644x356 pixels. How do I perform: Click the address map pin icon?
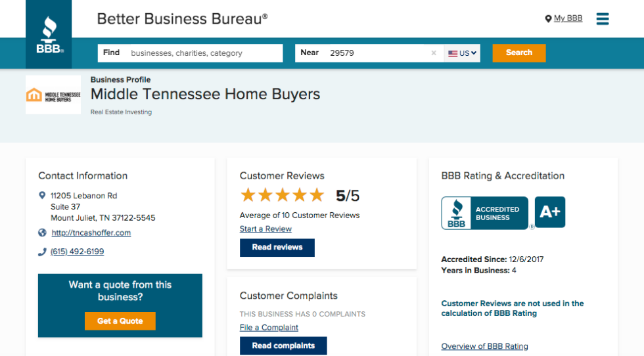42,196
